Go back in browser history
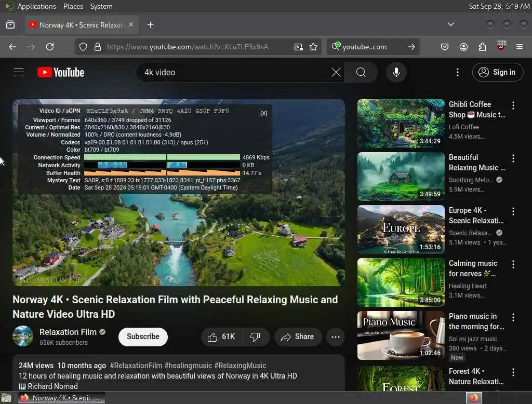Screen dimensions: 532x404 tap(12, 47)
